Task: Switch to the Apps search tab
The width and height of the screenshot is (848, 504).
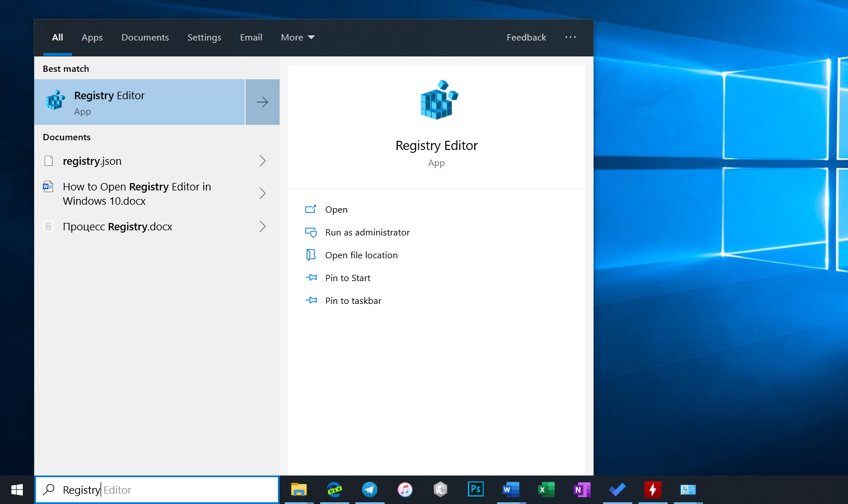Action: coord(92,37)
